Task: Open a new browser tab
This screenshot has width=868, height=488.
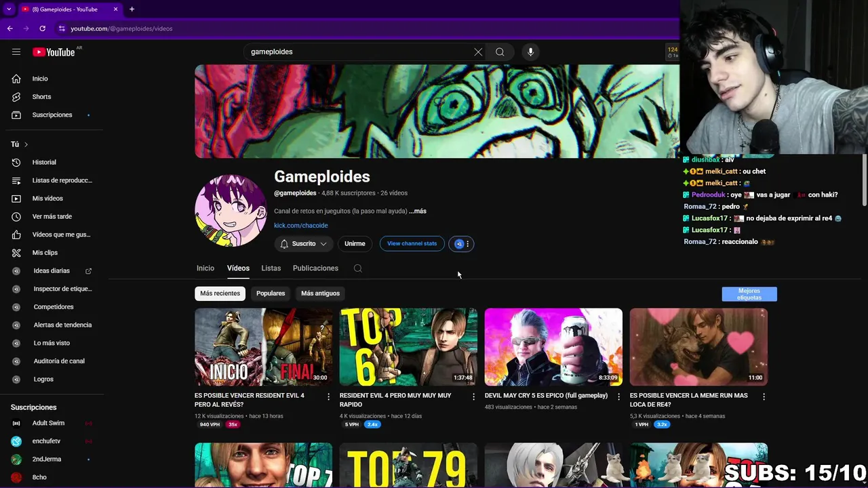Action: coord(132,9)
